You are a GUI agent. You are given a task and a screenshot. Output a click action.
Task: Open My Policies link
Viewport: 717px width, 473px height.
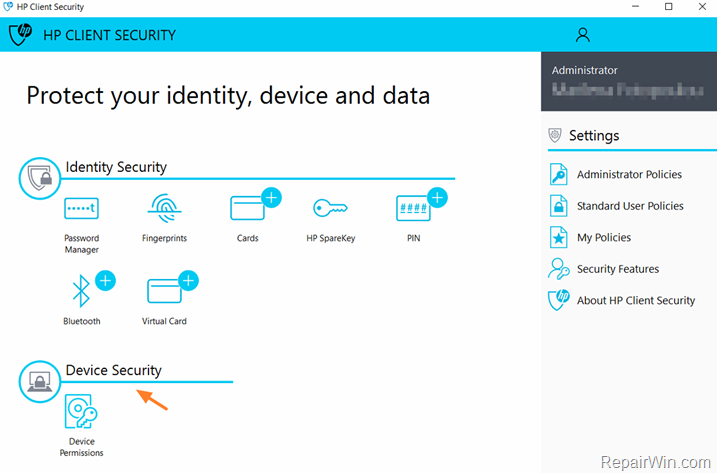[604, 237]
